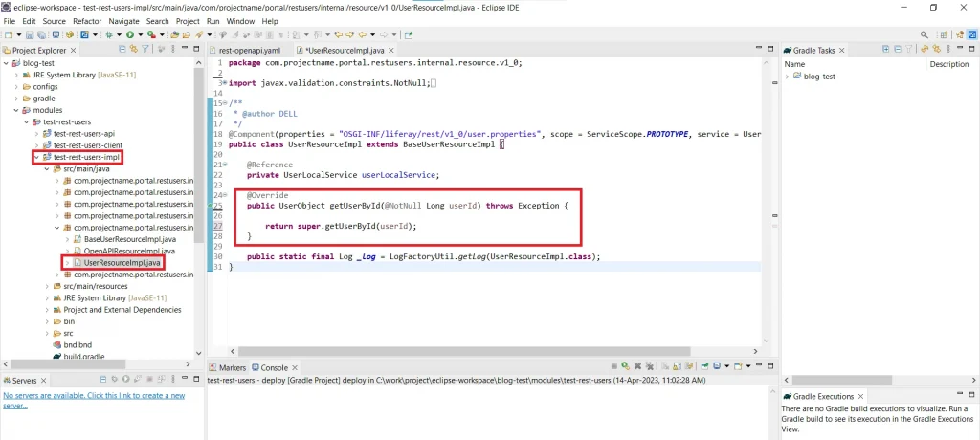The image size is (980, 440).
Task: Switch to the Markers tab
Action: click(x=228, y=368)
